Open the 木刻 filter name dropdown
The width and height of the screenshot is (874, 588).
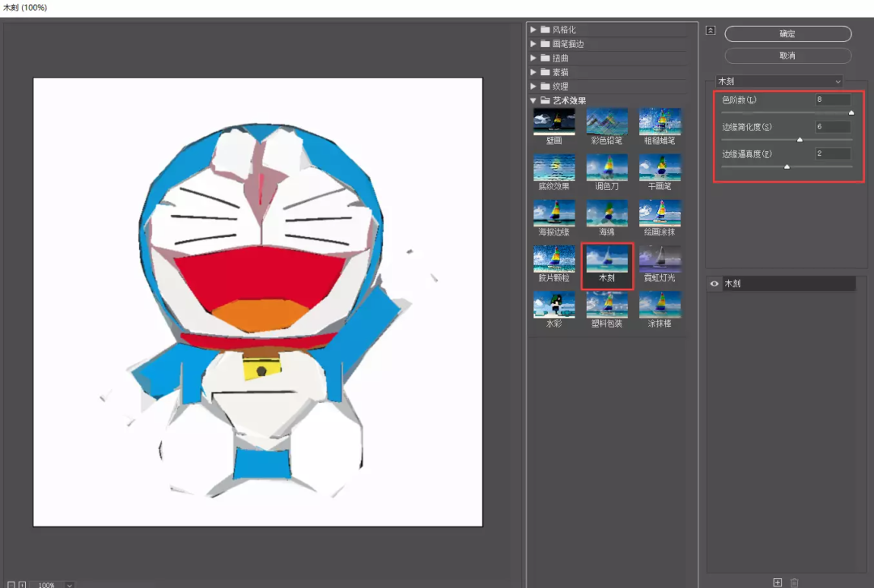(779, 82)
